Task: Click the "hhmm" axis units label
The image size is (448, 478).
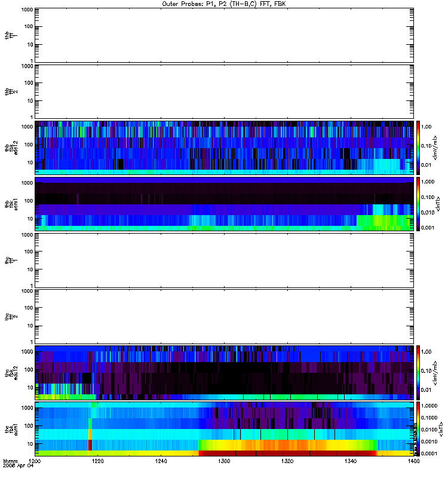Action: click(10, 461)
